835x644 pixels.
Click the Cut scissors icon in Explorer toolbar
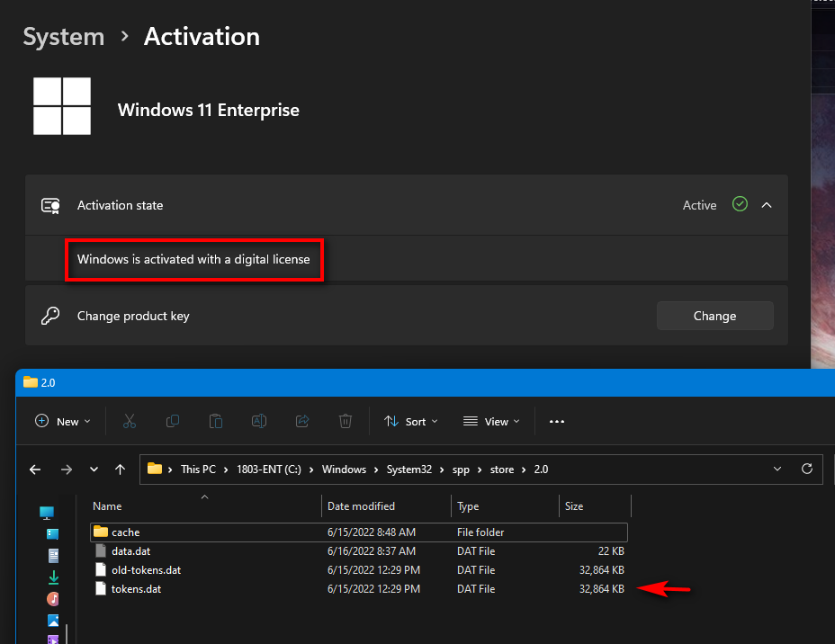click(x=130, y=422)
